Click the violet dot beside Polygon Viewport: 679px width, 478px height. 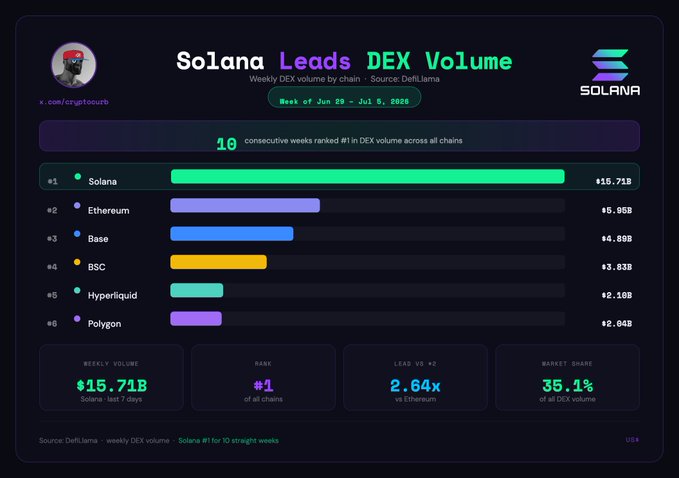pyautogui.click(x=77, y=319)
